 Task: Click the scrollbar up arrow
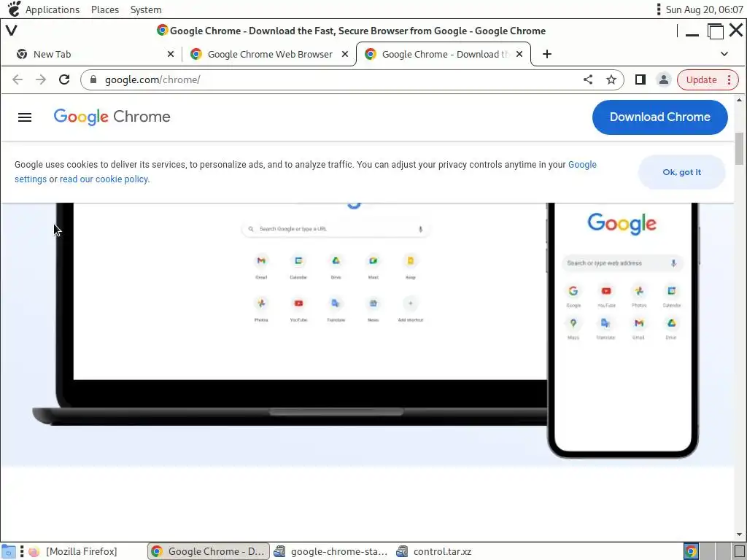[739, 100]
